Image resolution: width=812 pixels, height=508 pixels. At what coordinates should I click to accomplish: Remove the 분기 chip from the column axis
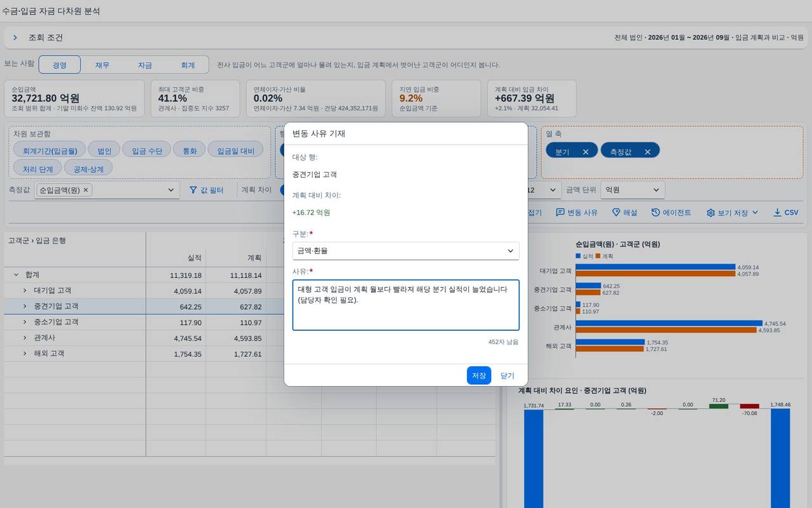[x=586, y=152]
